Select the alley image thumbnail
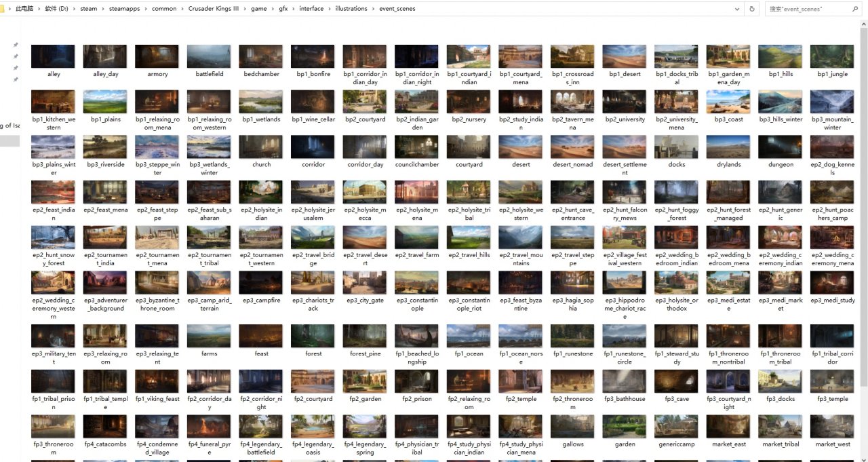This screenshot has height=462, width=868. [54, 56]
